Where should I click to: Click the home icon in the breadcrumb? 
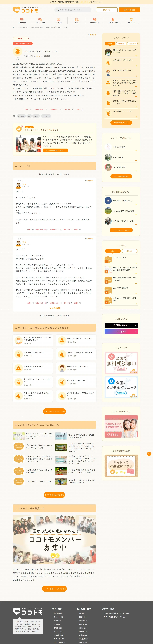point(14,27)
